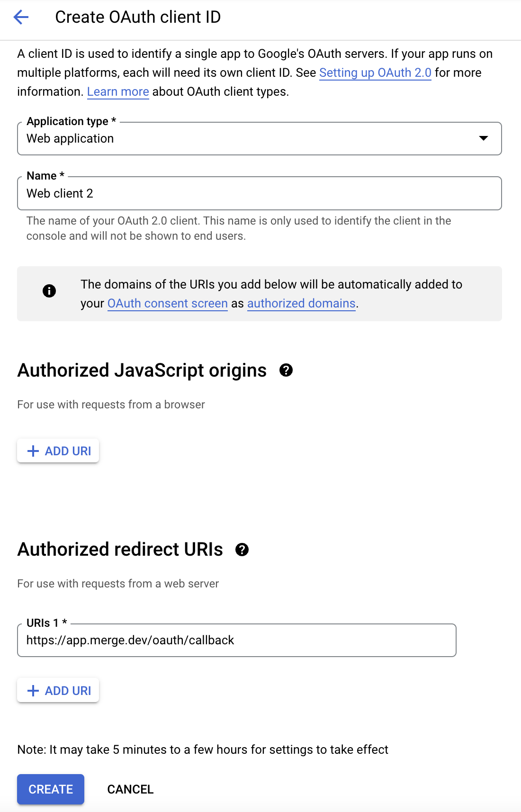This screenshot has width=521, height=812.
Task: Focus the URIs 1 input field
Action: click(x=236, y=641)
